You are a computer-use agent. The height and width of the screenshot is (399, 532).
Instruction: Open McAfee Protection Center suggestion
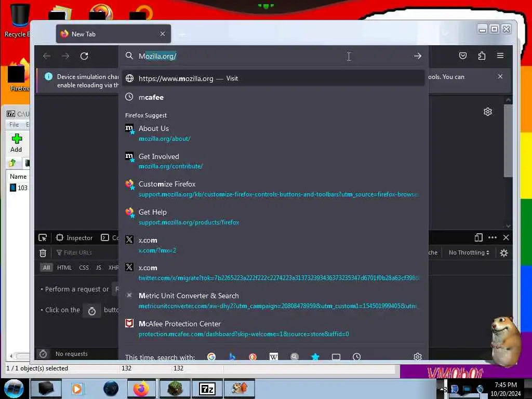[x=273, y=328]
